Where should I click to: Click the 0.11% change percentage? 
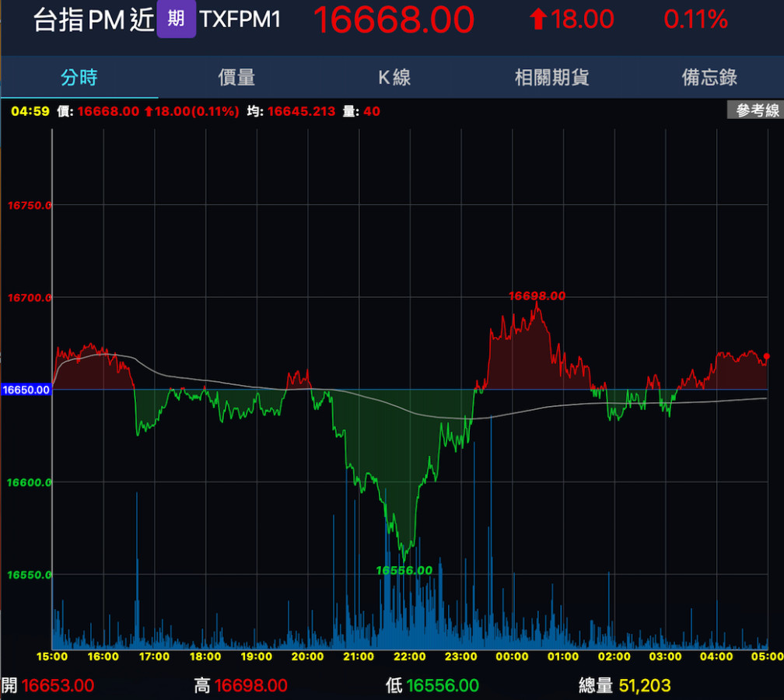coord(695,19)
